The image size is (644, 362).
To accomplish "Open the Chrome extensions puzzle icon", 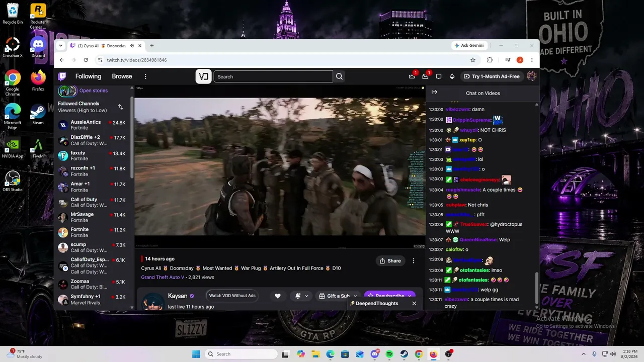I will 490,60.
